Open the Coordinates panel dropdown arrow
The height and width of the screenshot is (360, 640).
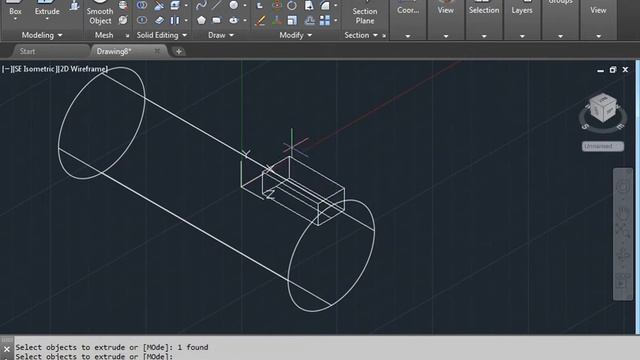[408, 36]
